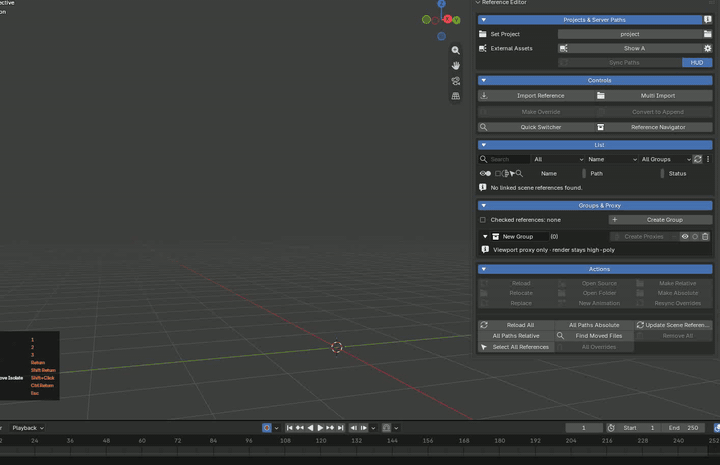720x465 pixels.
Task: Jump to timeline start frame
Action: pos(289,428)
